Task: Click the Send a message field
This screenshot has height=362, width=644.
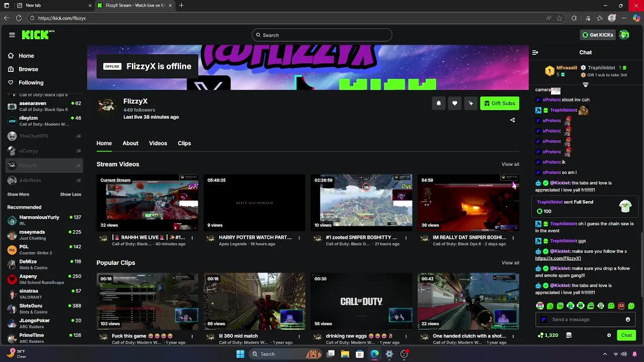Action: (585, 319)
